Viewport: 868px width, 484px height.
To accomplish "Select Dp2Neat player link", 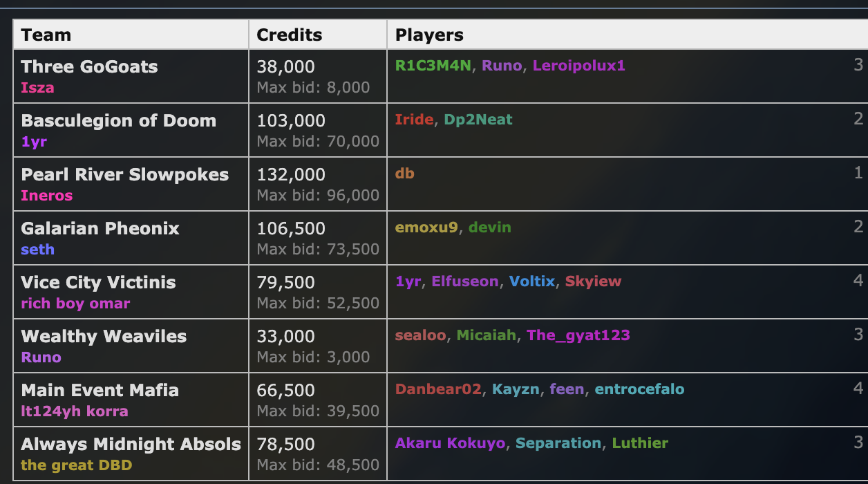I will click(x=478, y=120).
